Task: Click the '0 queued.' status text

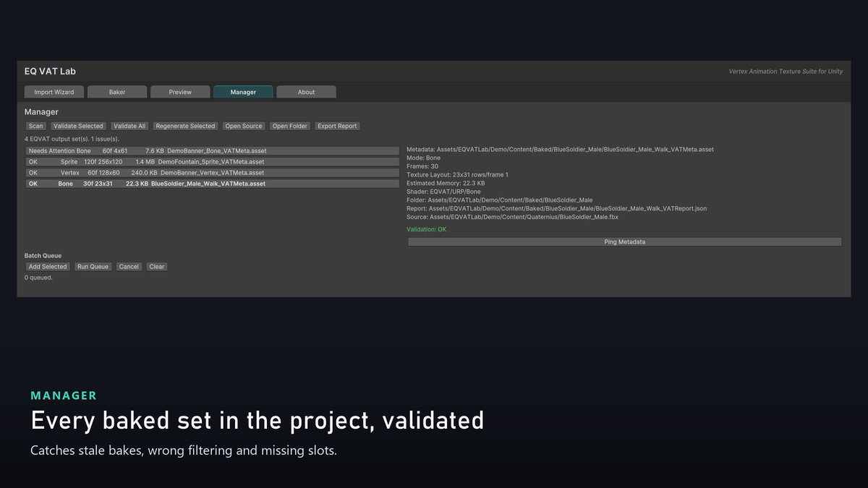Action: click(38, 278)
